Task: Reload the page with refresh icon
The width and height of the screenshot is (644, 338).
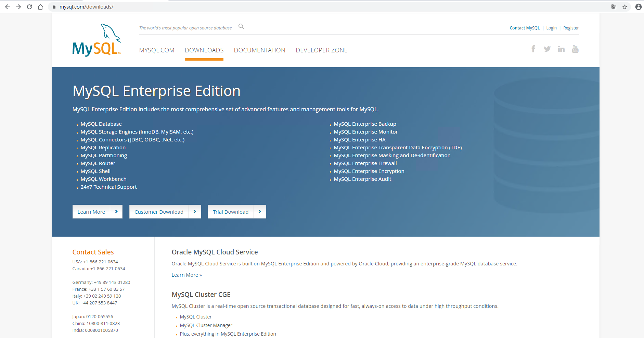Action: (x=29, y=7)
